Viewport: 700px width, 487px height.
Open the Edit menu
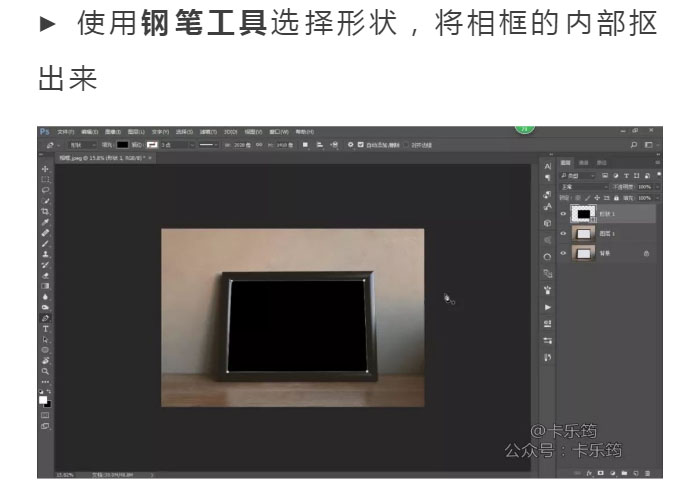click(89, 132)
